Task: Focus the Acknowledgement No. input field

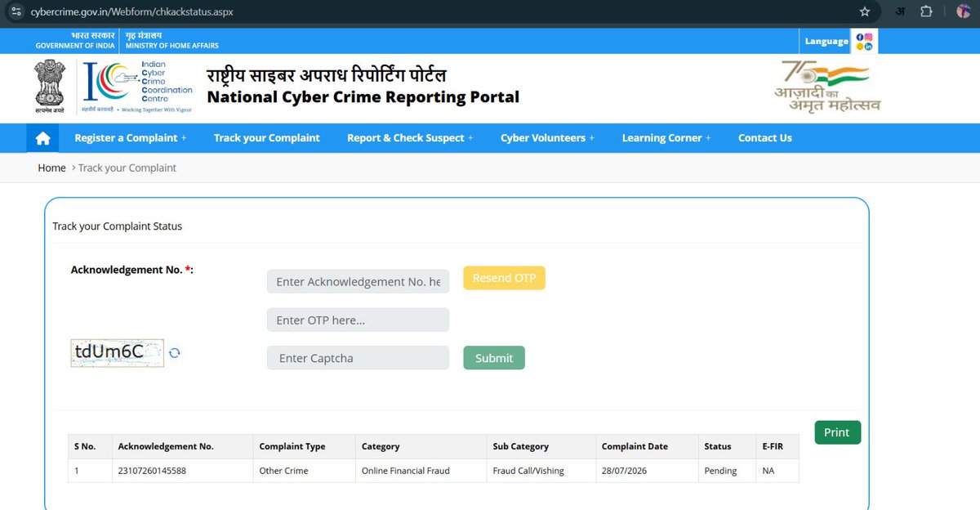Action: [358, 281]
